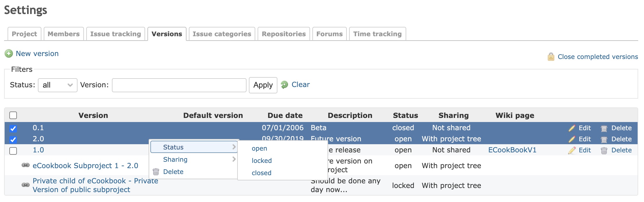Click the green plus New version icon
This screenshot has width=644, height=202.
9,54
